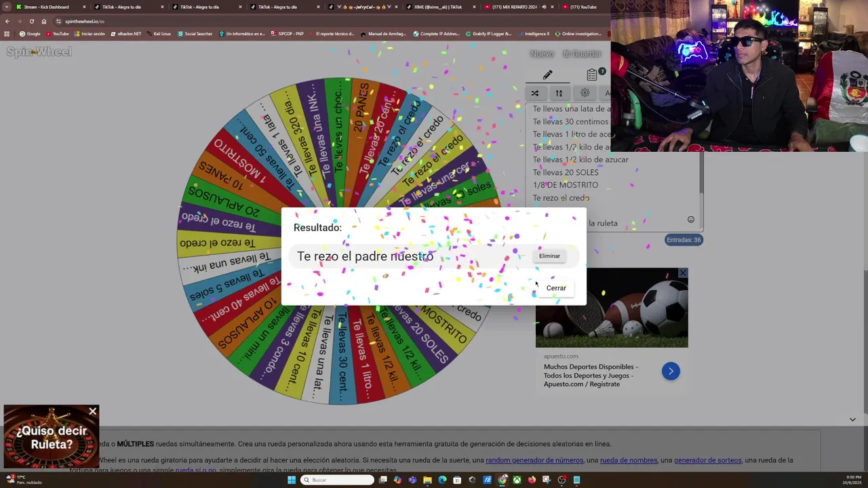Open Microsoft Store from taskbar
Viewport: 868px width, 488px height.
tap(457, 480)
